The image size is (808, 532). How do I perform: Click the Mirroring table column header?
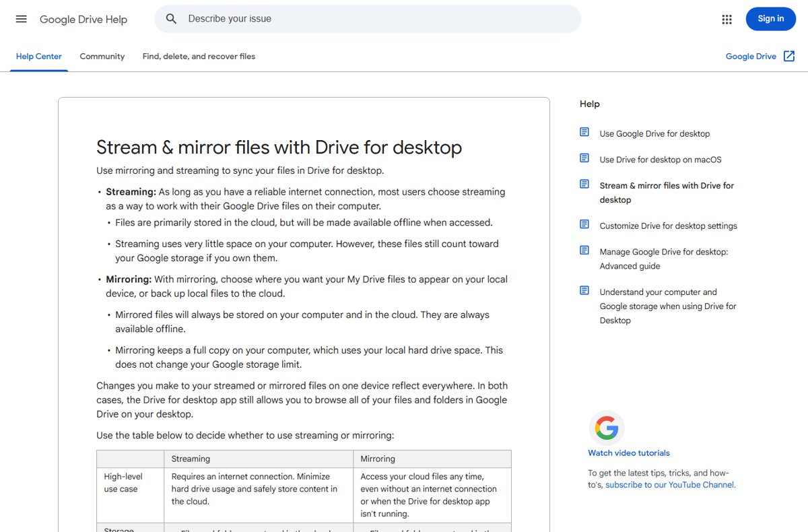click(x=432, y=459)
